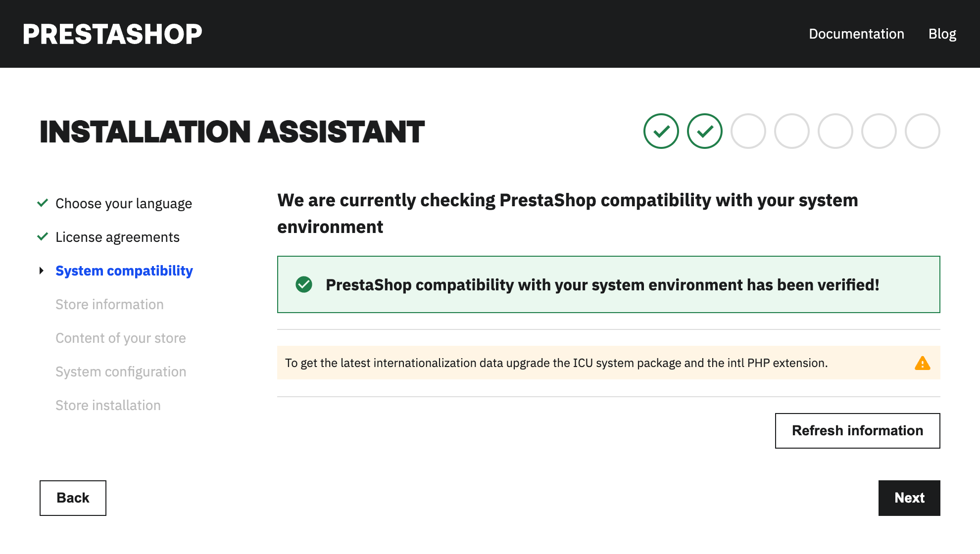This screenshot has width=980, height=554.
Task: Click the first completed step circle
Action: 661,131
